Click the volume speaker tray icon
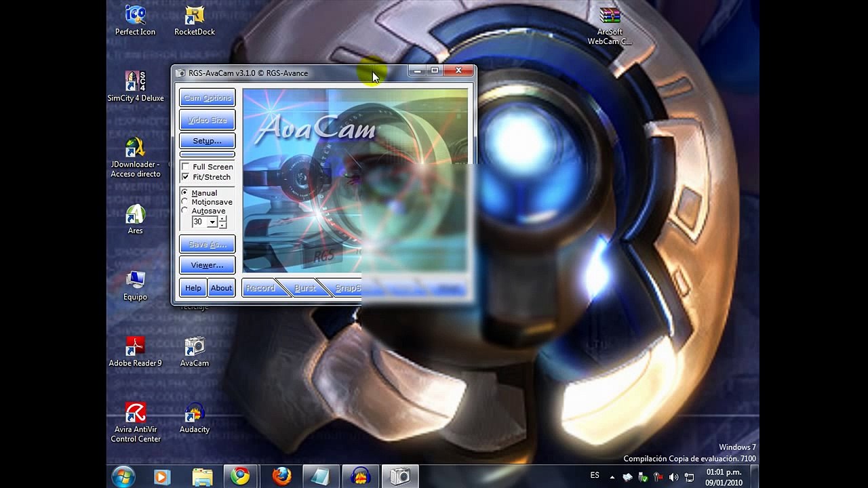This screenshot has width=868, height=488. (673, 477)
